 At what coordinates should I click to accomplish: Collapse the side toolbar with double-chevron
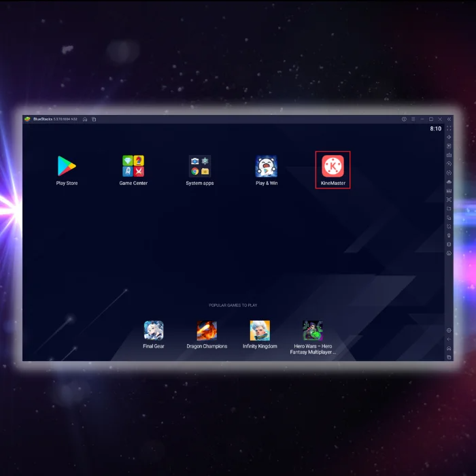[449, 119]
